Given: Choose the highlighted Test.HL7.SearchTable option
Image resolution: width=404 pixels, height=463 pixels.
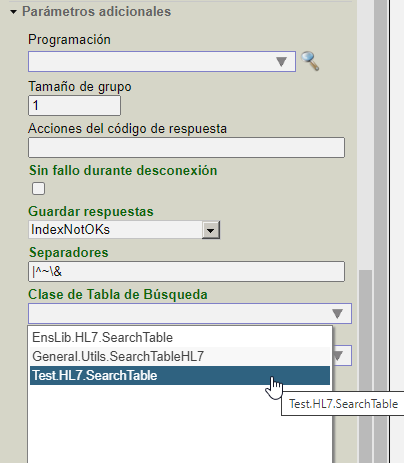Looking at the screenshot, I should pos(180,375).
